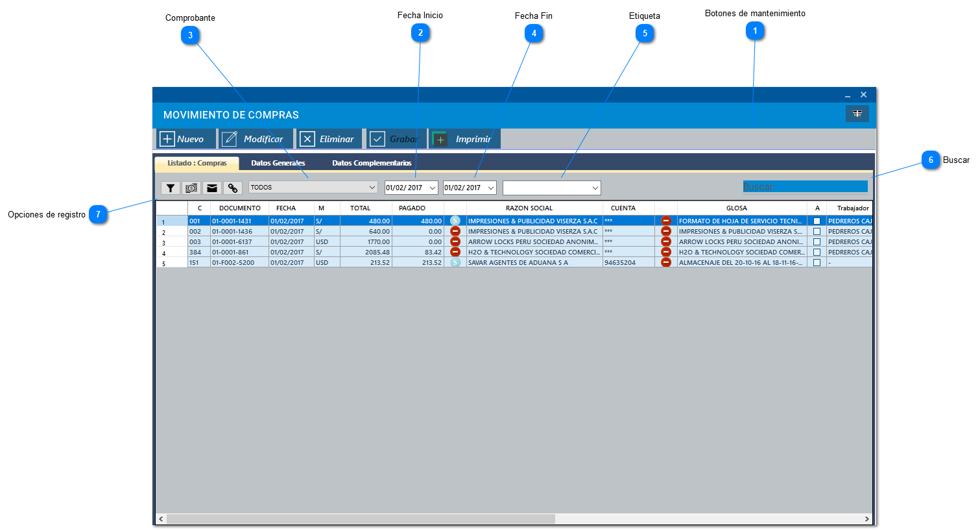Screen dimensions: 980x531
Task: Click total amount 2085.48
Action: [366, 253]
